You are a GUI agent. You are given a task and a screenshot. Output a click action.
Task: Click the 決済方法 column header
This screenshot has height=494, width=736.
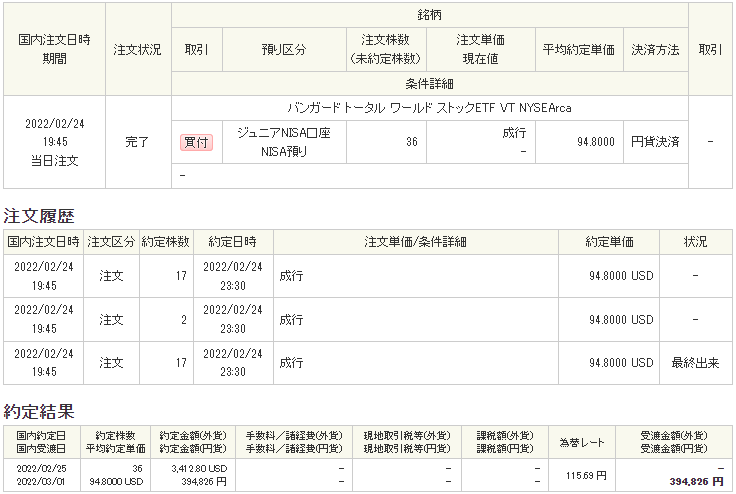(655, 50)
